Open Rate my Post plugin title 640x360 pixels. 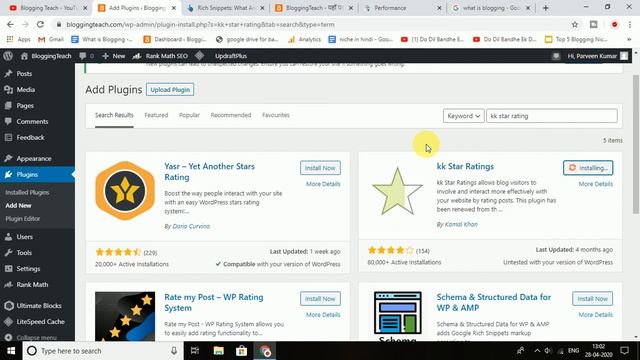click(214, 302)
